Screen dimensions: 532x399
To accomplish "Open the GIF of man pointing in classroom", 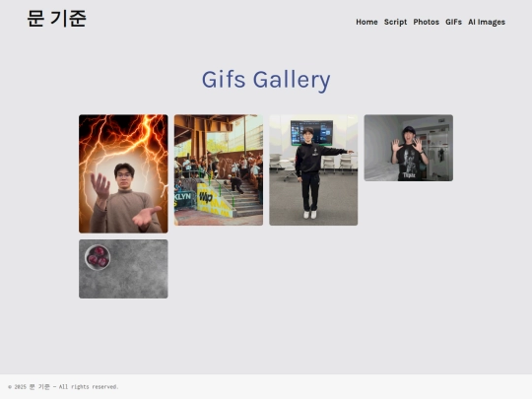I will click(313, 170).
